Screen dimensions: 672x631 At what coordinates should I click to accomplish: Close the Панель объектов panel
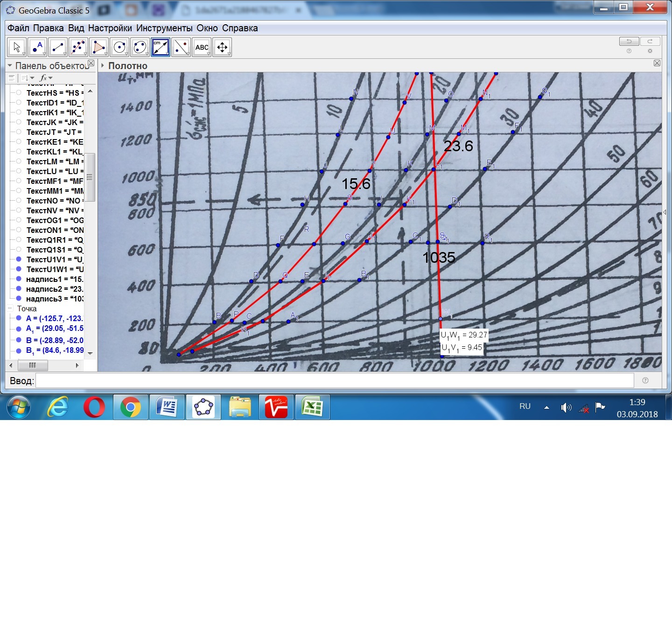click(x=91, y=63)
